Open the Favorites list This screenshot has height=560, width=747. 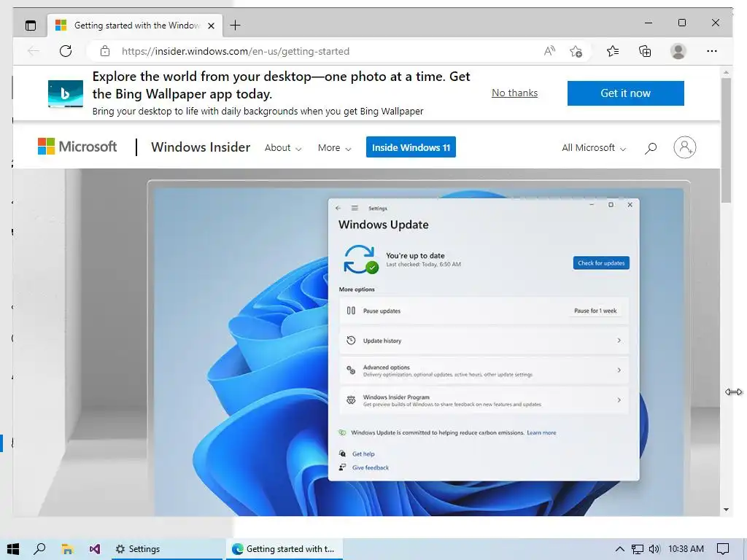point(613,51)
